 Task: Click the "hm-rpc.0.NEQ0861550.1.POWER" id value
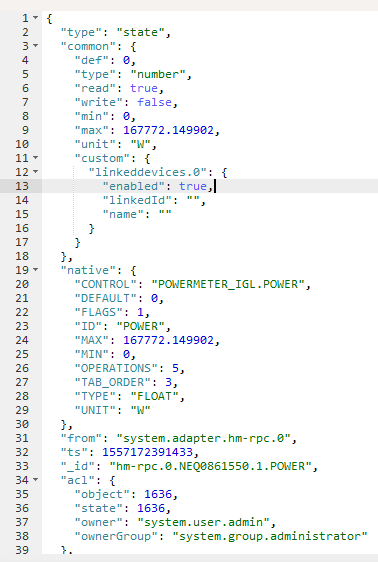pos(210,466)
